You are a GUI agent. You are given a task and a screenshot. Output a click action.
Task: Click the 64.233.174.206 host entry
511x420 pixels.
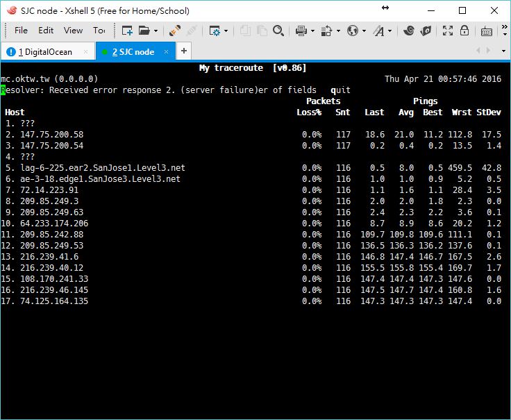pyautogui.click(x=54, y=224)
